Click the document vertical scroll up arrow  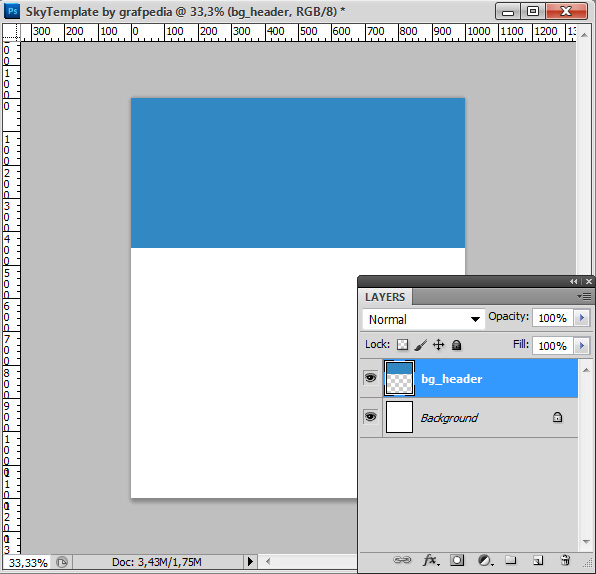click(584, 35)
